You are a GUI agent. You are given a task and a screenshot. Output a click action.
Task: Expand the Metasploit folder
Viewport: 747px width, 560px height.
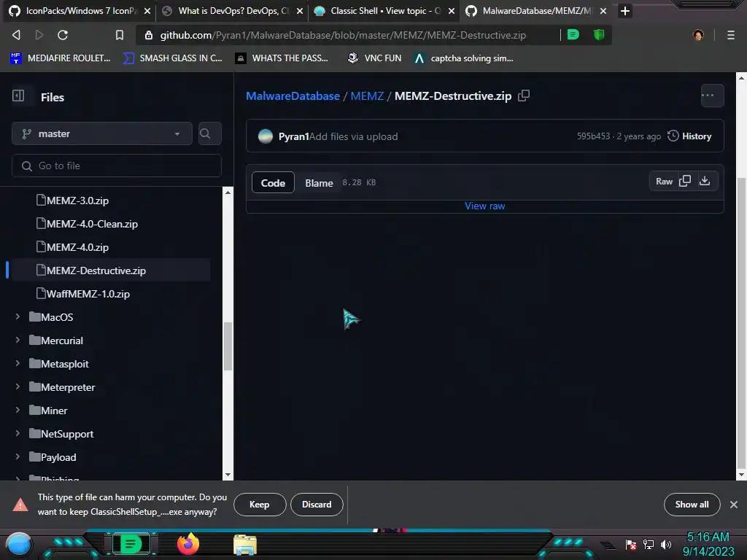18,363
